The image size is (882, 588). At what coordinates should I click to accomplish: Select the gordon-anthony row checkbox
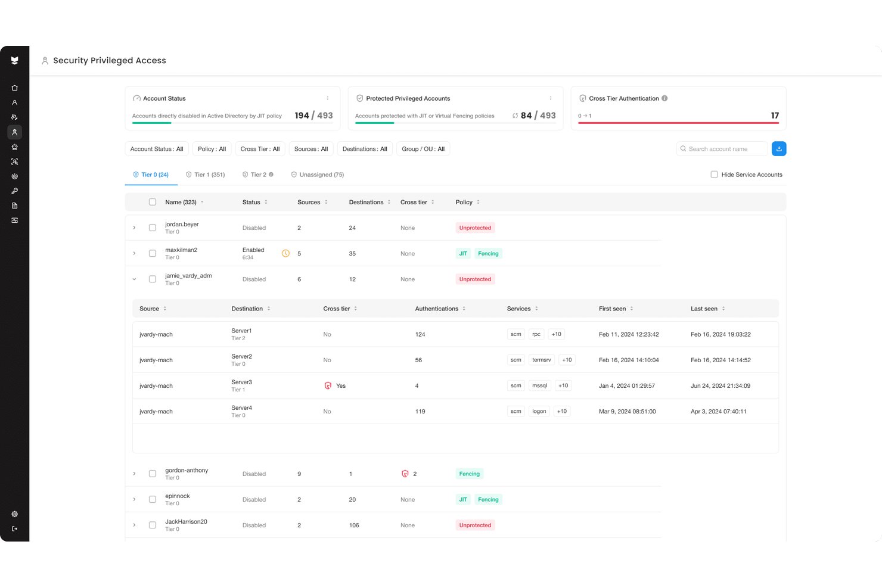coord(153,474)
